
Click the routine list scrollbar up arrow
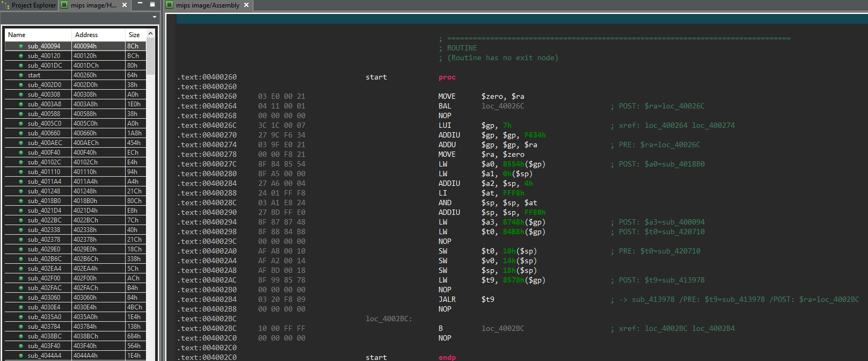[150, 33]
